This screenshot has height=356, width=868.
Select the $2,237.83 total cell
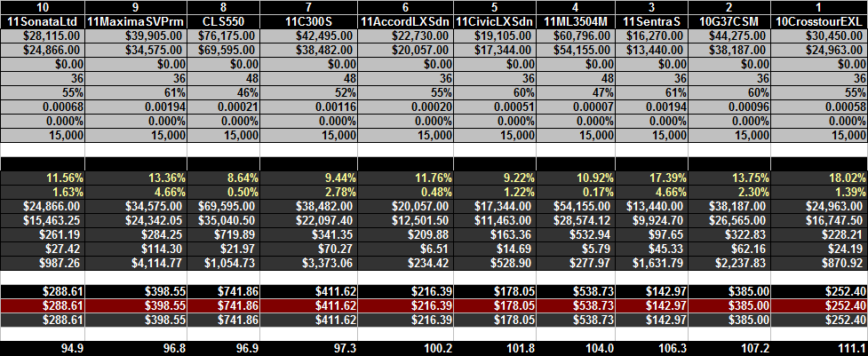(729, 263)
